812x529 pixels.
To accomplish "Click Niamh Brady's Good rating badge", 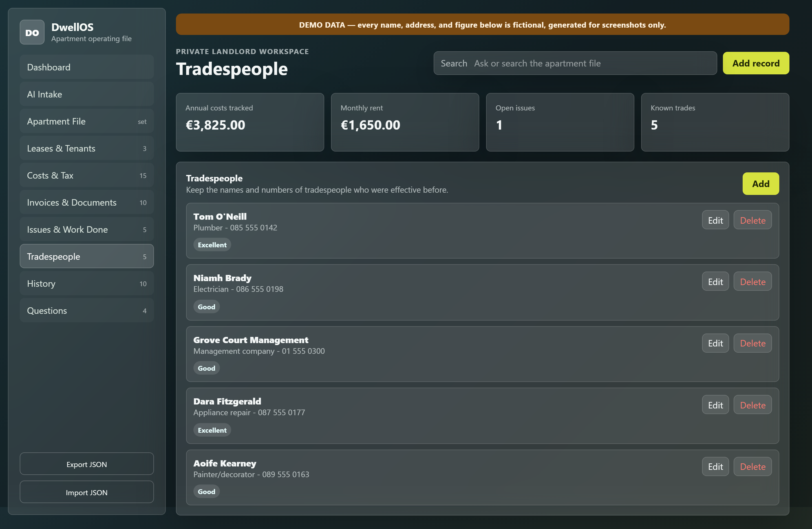I will click(x=206, y=307).
